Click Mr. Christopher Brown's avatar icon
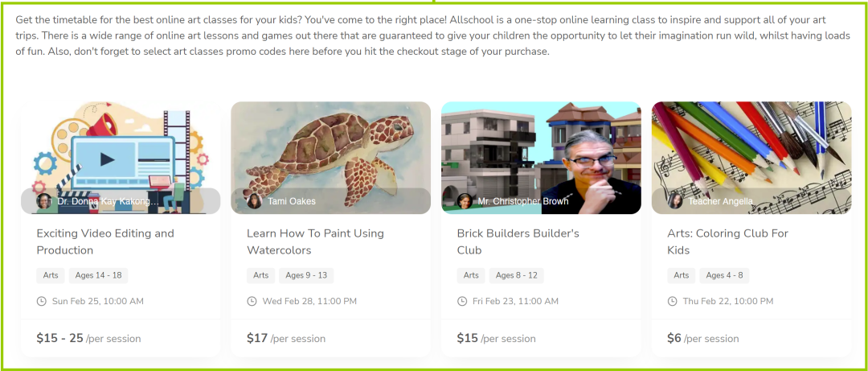 (x=464, y=201)
